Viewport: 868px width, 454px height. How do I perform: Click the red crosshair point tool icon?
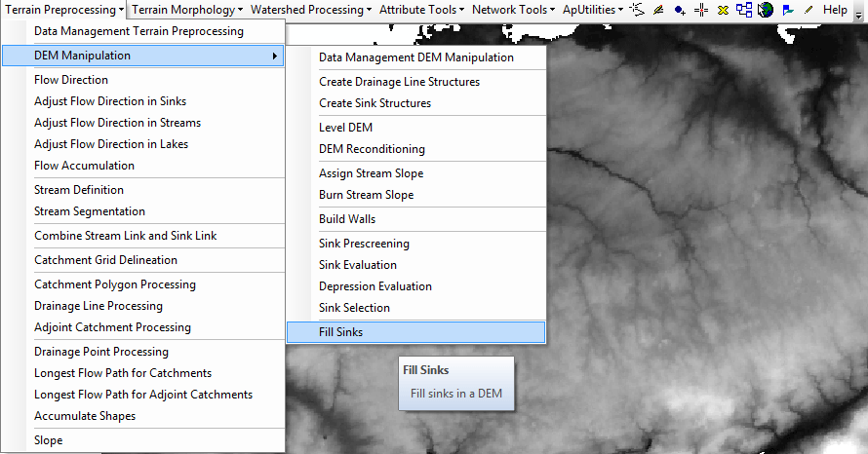point(700,10)
